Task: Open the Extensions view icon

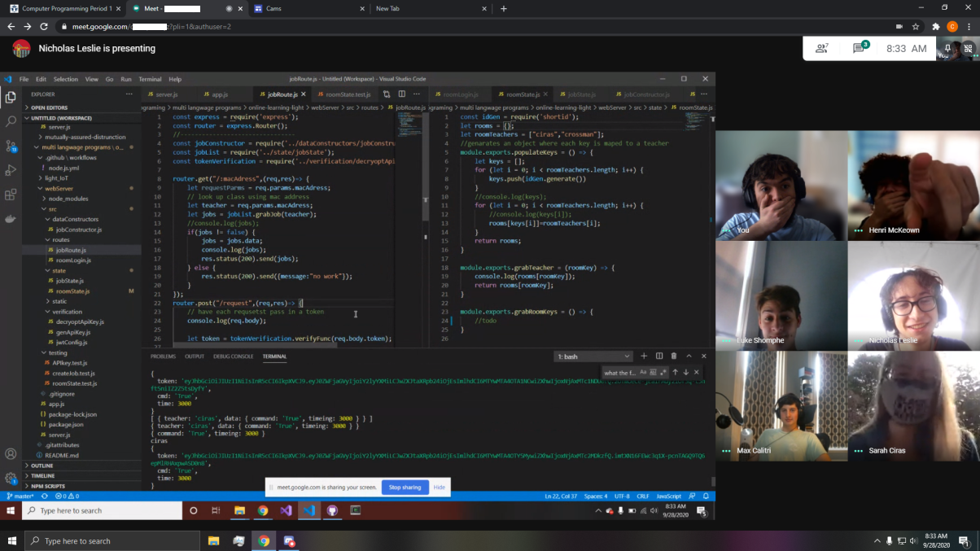Action: point(11,195)
